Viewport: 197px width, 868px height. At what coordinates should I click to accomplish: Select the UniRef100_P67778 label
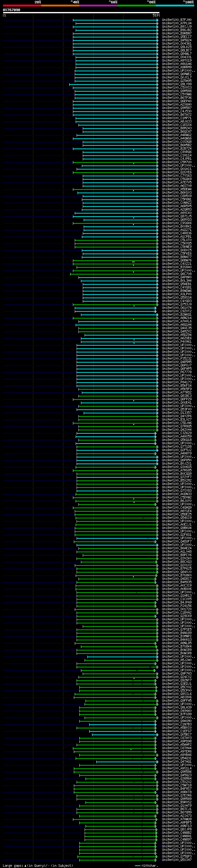pos(177,372)
